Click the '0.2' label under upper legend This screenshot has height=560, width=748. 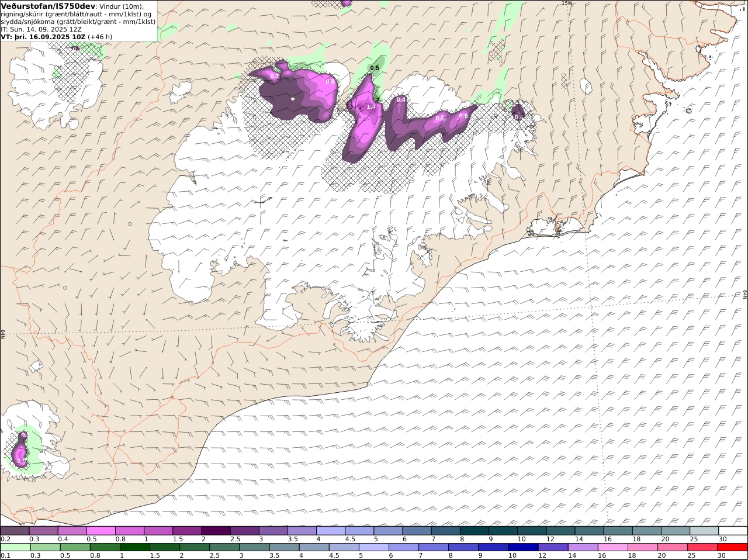click(x=5, y=538)
